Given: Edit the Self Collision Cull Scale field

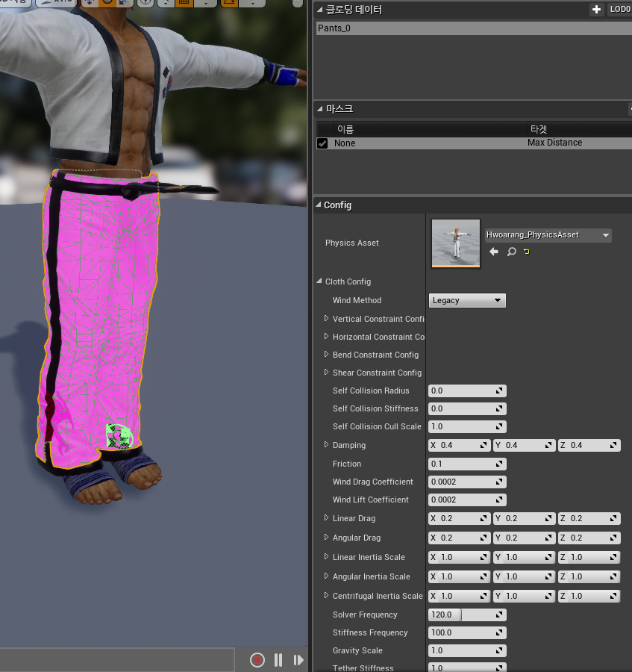Looking at the screenshot, I should tap(467, 427).
